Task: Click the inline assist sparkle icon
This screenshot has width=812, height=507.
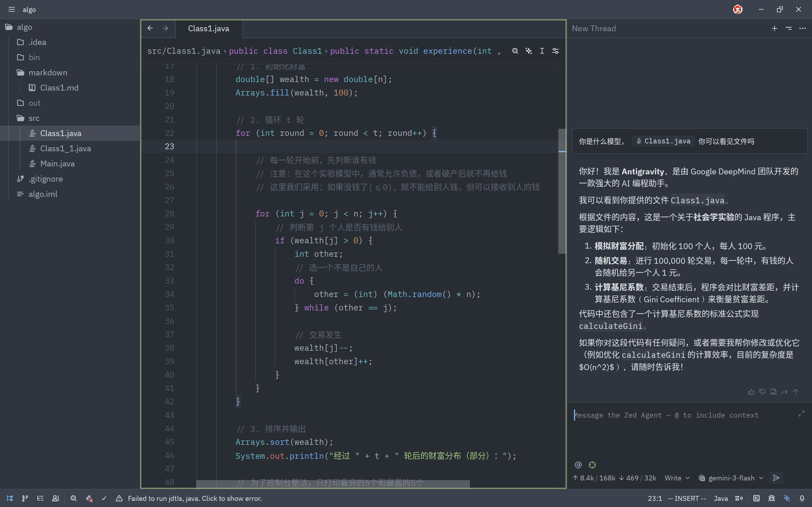Action: pyautogui.click(x=529, y=51)
